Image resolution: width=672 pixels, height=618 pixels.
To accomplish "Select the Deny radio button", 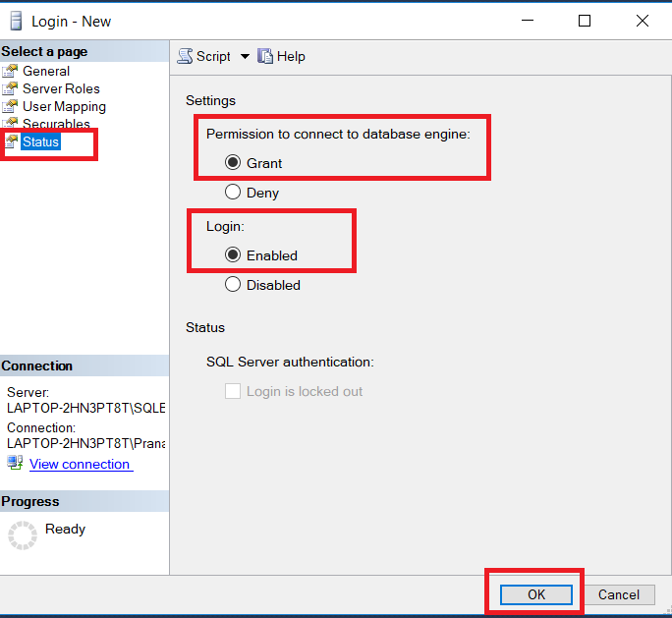I will pyautogui.click(x=233, y=192).
